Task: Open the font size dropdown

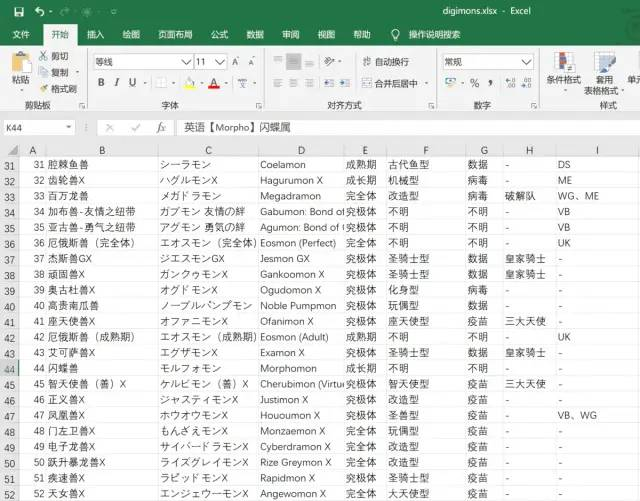Action: click(x=220, y=62)
